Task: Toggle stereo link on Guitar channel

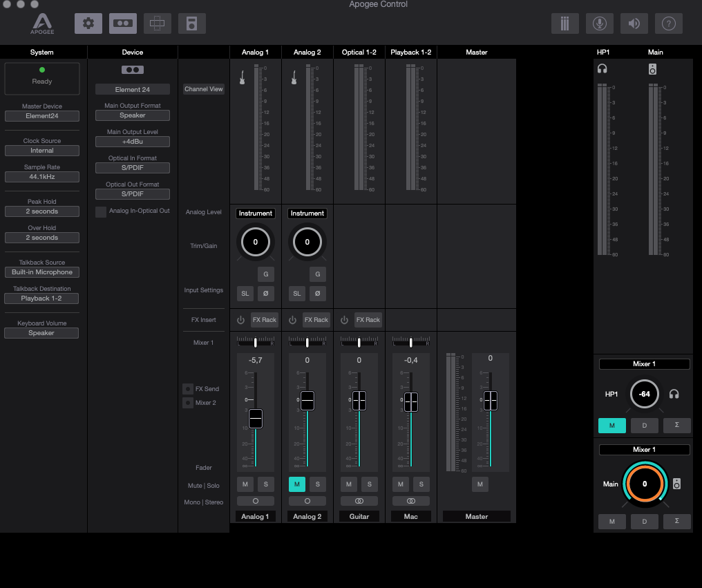Action: click(x=359, y=501)
